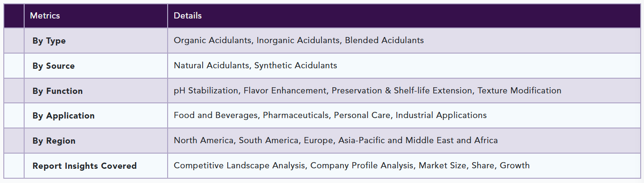This screenshot has height=183, width=644.
Task: Click the Texture Modification text
Action: [x=519, y=91]
